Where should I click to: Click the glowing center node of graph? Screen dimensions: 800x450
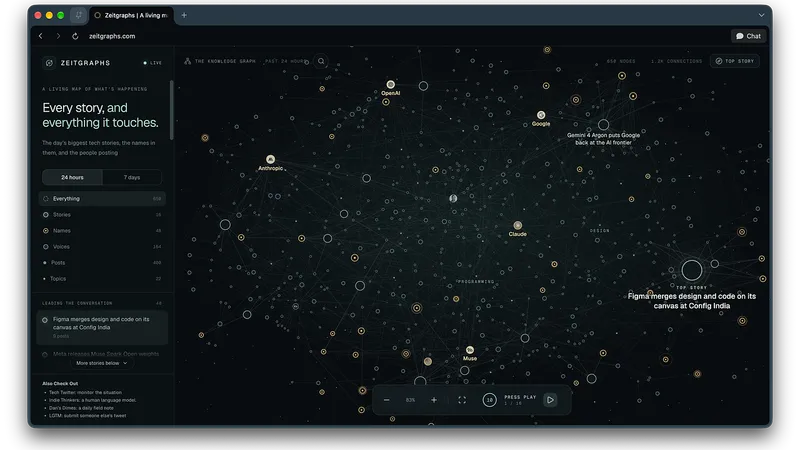pos(453,198)
